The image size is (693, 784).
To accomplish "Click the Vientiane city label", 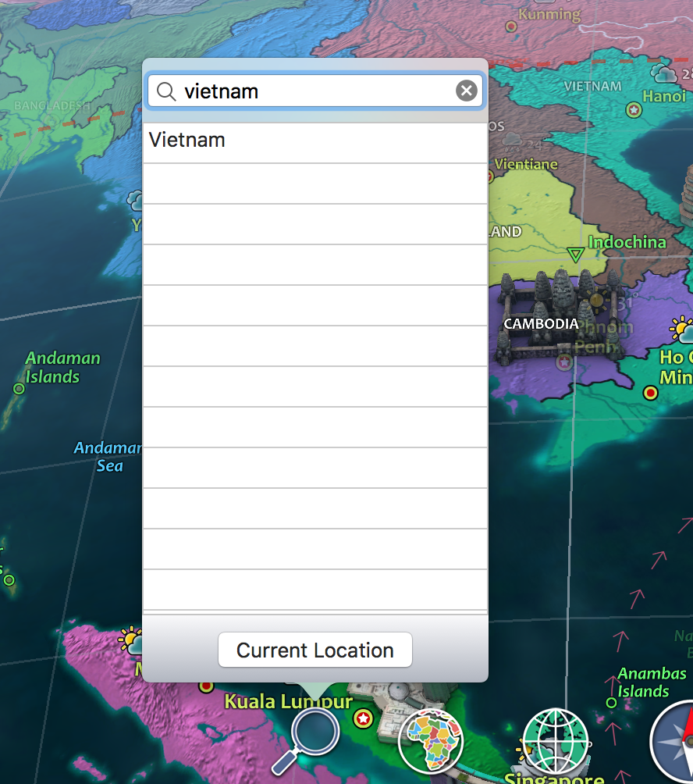I will pyautogui.click(x=525, y=164).
